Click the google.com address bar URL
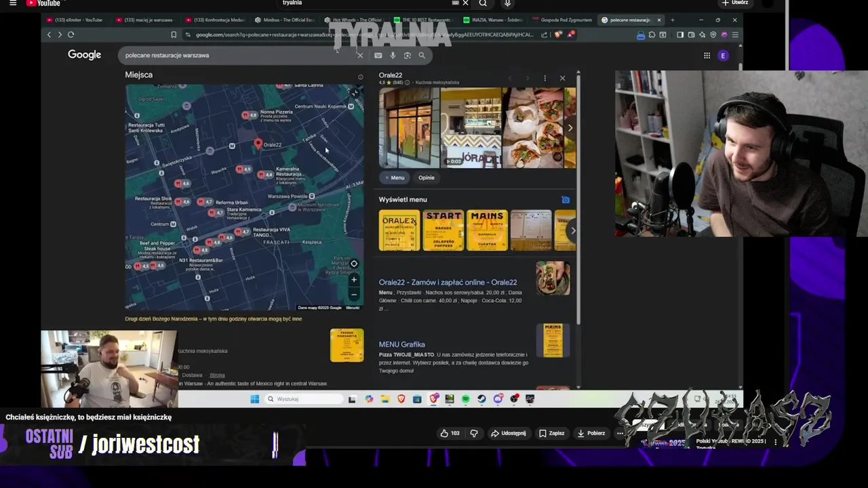Image resolution: width=868 pixels, height=488 pixels. coord(364,35)
